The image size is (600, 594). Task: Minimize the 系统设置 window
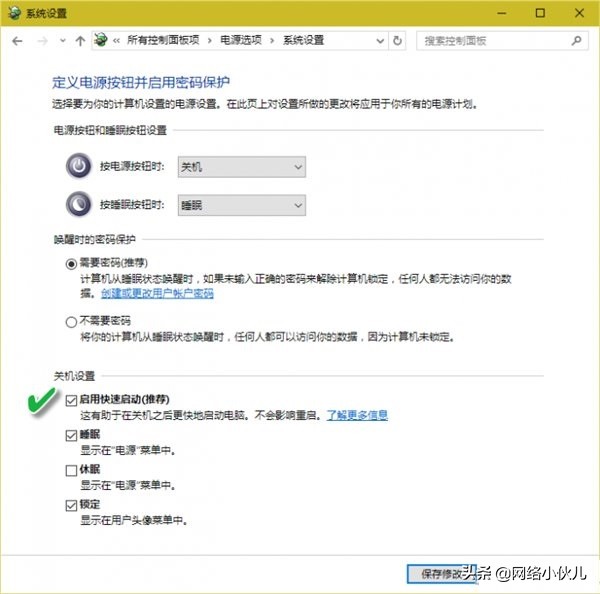[502, 13]
